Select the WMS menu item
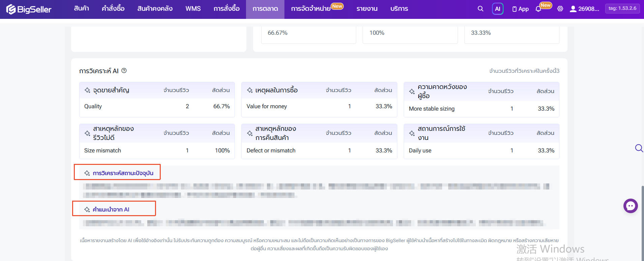Viewport: 644px width, 261px height. tap(193, 9)
